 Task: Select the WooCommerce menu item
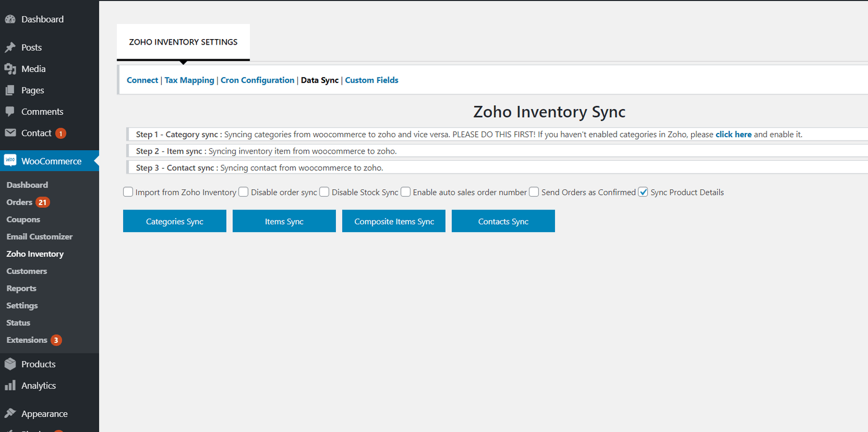click(52, 161)
